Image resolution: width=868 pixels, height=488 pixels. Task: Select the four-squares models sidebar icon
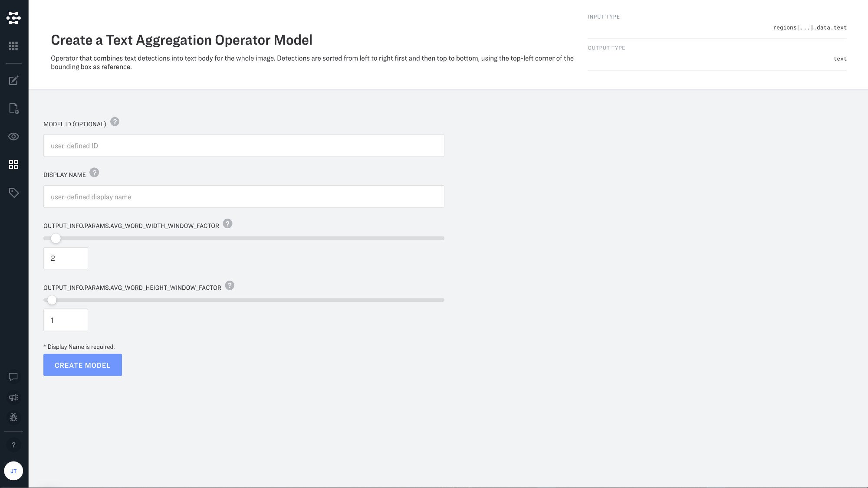[13, 164]
